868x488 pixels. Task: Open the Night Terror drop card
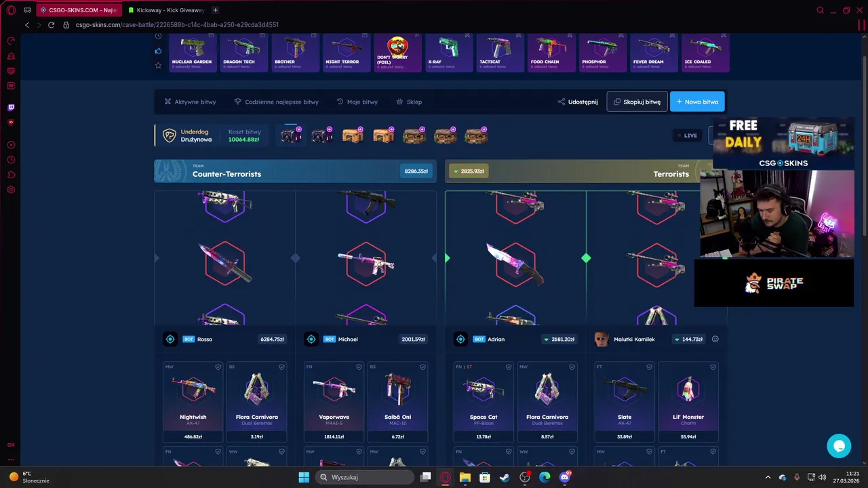(x=347, y=52)
